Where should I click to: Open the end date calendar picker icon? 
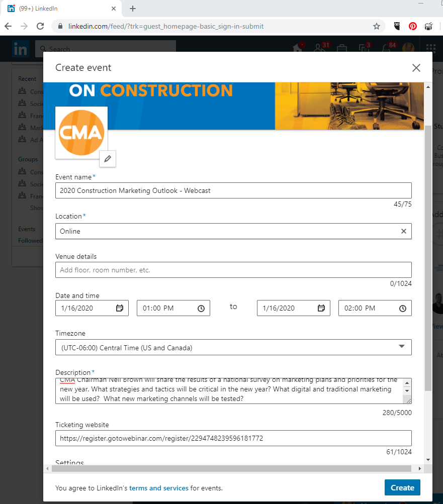(x=321, y=308)
